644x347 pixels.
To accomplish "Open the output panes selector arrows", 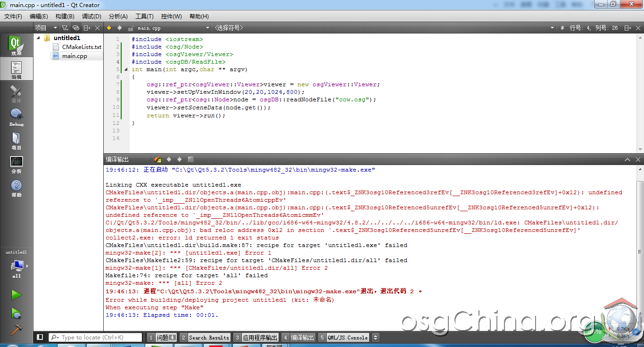I will coord(376,338).
